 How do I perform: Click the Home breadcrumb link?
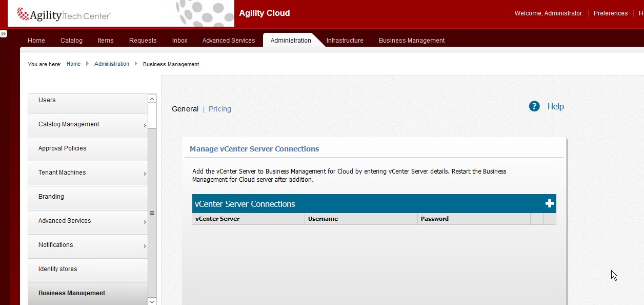pos(73,64)
